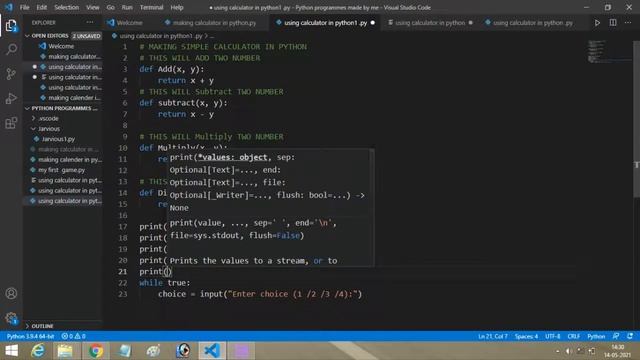Change line endings via CRLF
Image resolution: width=640 pixels, height=360 pixels.
pyautogui.click(x=573, y=336)
